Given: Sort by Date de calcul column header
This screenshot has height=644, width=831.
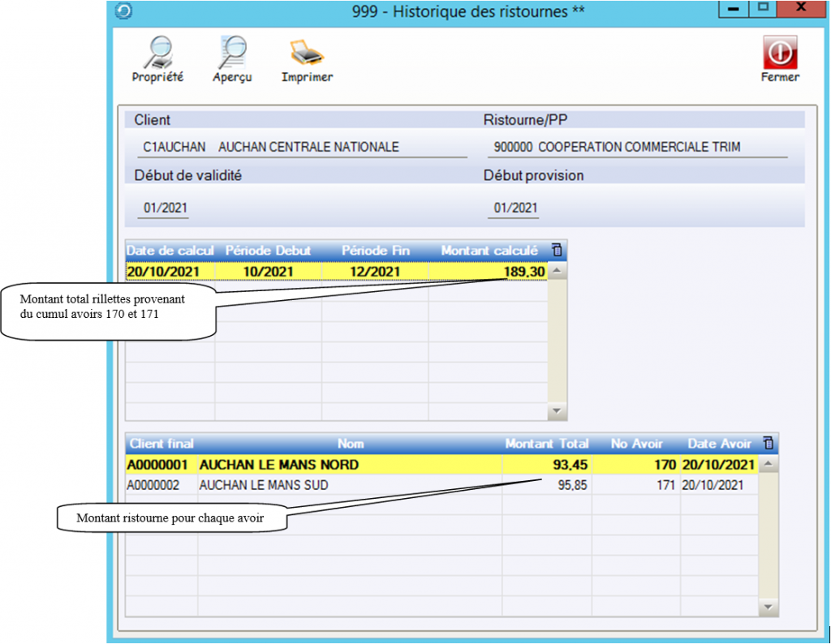Looking at the screenshot, I should click(x=170, y=250).
